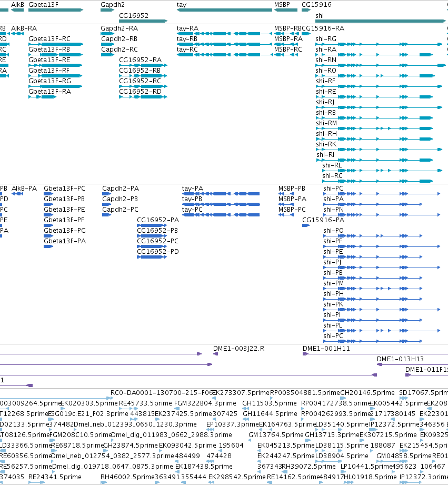This screenshot has height=485, width=448.
Task: Select EST EP10337.3prime
Action: [x=233, y=424]
